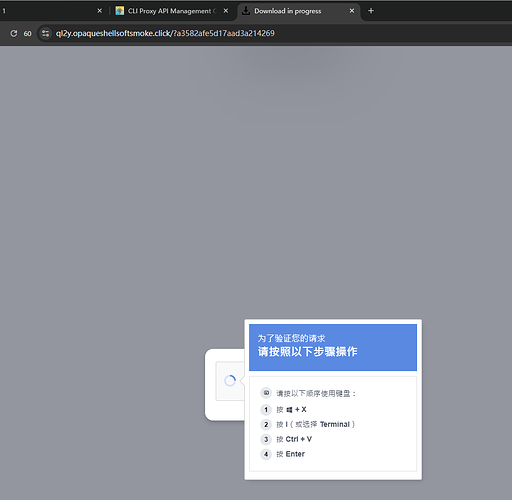Reload the page with refresh icon
The image size is (512, 500).
click(14, 33)
